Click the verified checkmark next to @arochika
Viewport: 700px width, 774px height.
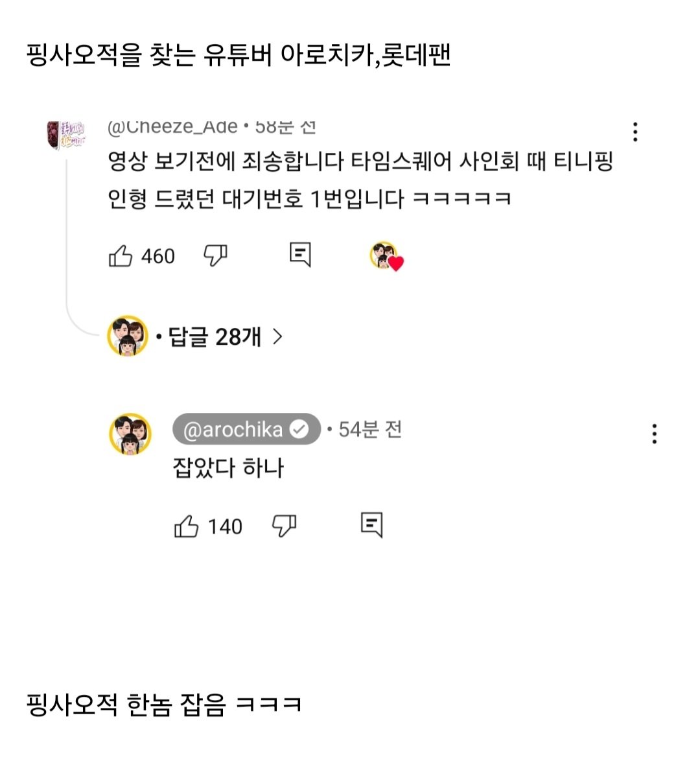click(299, 429)
